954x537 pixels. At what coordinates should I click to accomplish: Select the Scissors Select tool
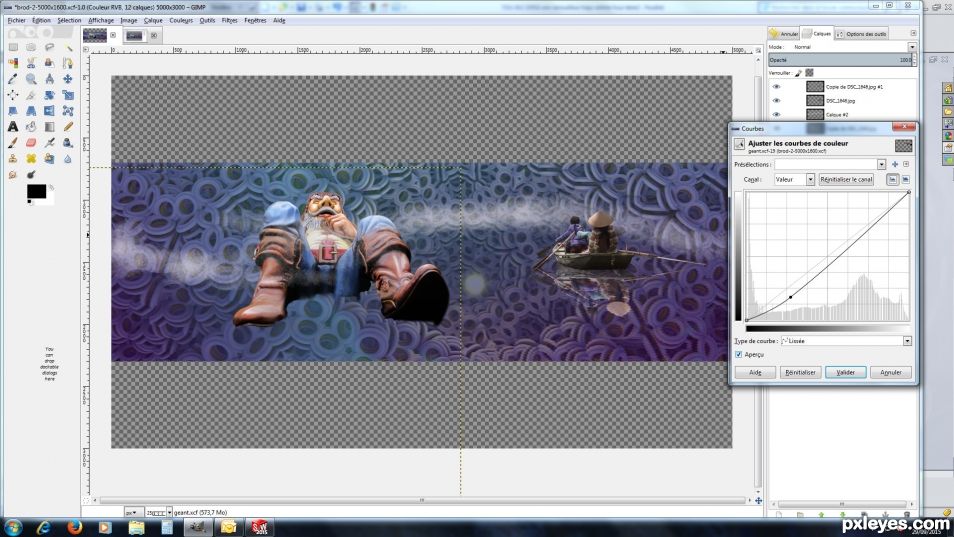[31, 63]
